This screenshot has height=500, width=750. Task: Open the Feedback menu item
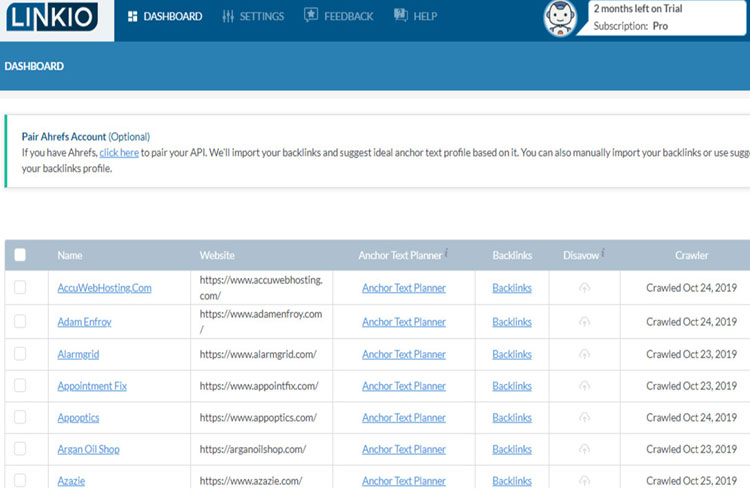339,16
